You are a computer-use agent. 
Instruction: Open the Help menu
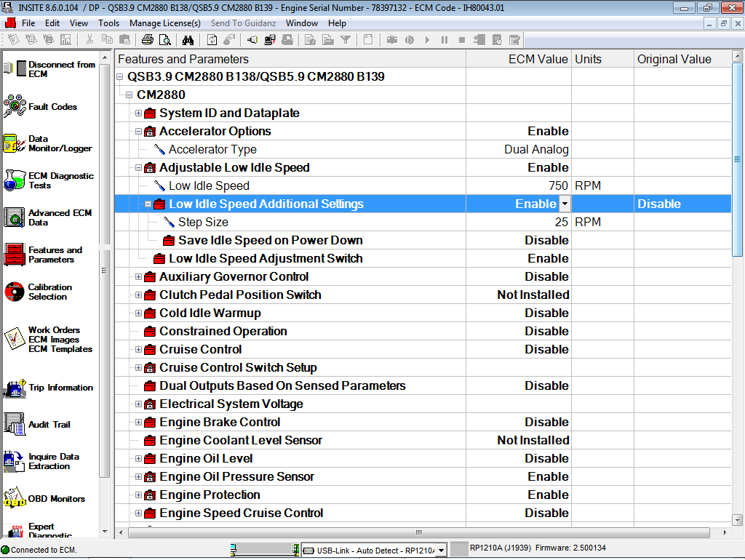[x=337, y=23]
